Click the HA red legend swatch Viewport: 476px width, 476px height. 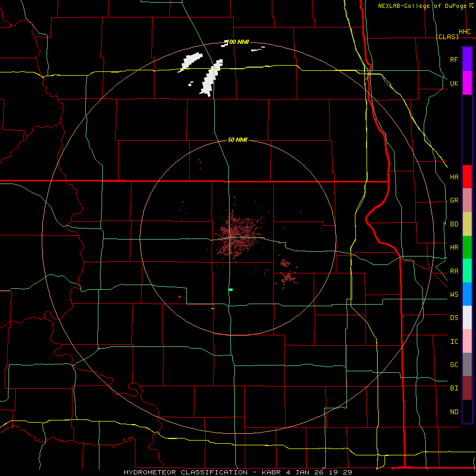tap(467, 177)
